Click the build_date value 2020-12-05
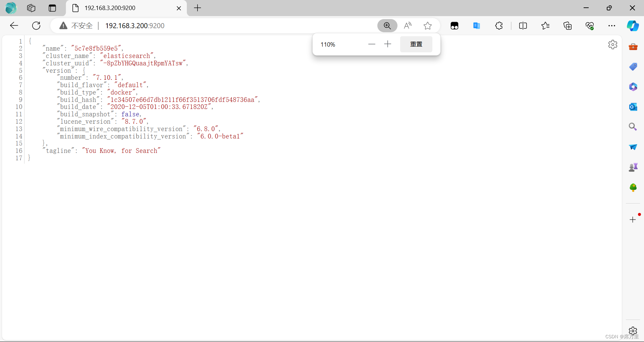Image resolution: width=644 pixels, height=342 pixels. 159,107
